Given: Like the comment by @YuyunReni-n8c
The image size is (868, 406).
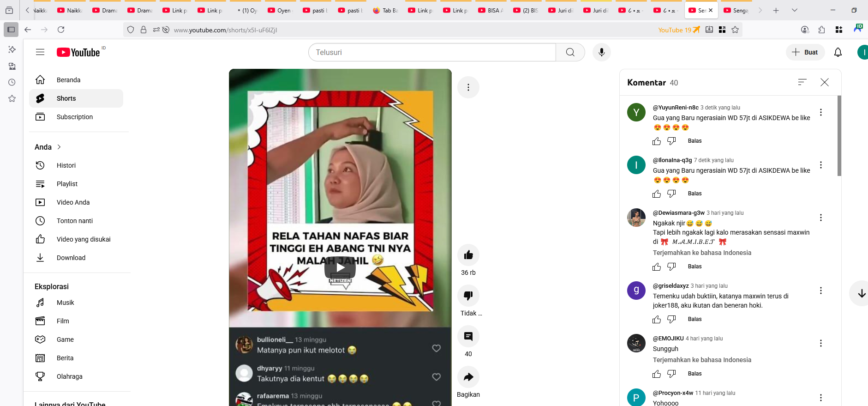Looking at the screenshot, I should pos(657,141).
